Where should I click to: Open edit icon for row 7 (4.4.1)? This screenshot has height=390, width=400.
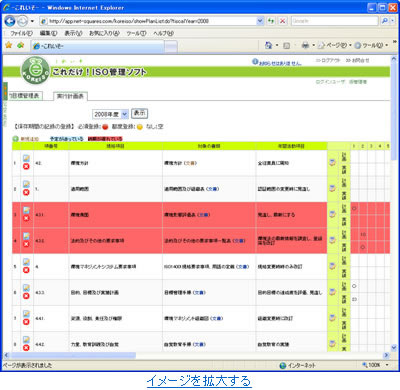[x=26, y=314]
